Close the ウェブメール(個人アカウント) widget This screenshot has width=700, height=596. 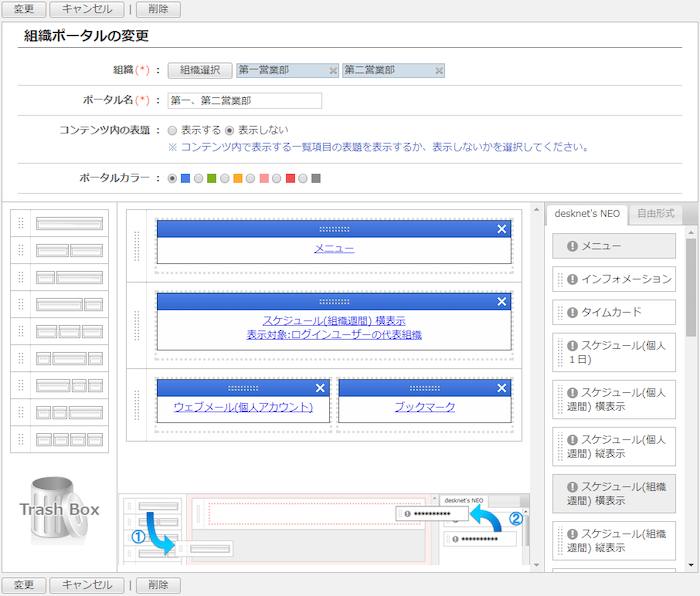(320, 388)
